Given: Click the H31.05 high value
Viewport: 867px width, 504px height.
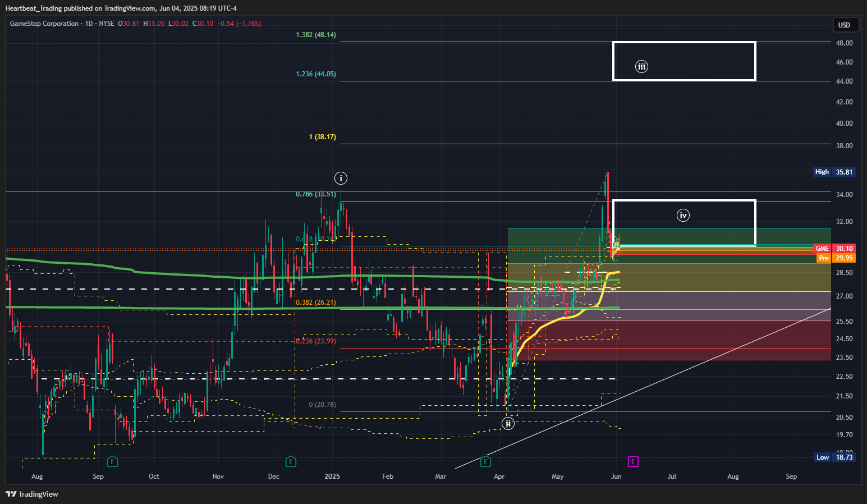Looking at the screenshot, I should point(154,24).
